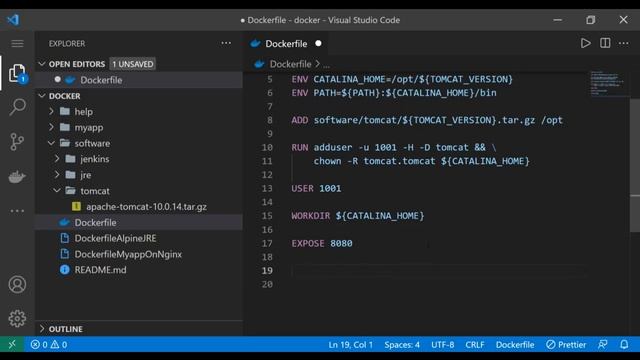
Task: Click the Dockerfile breadcrumb item
Action: coord(290,64)
